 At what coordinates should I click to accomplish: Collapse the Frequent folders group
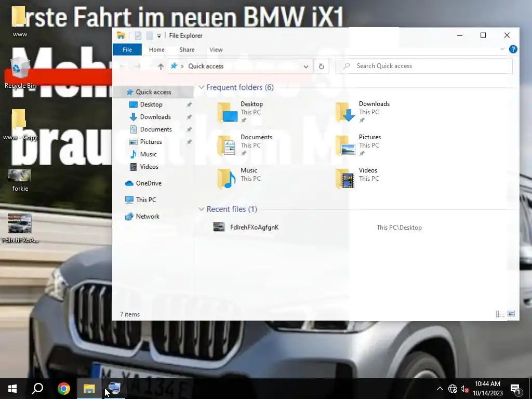coord(201,87)
